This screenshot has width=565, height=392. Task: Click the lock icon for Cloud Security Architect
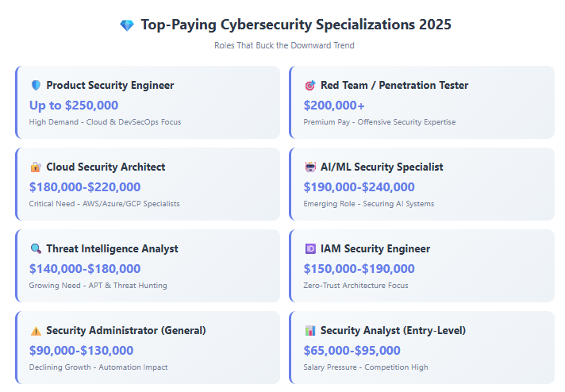pyautogui.click(x=36, y=167)
